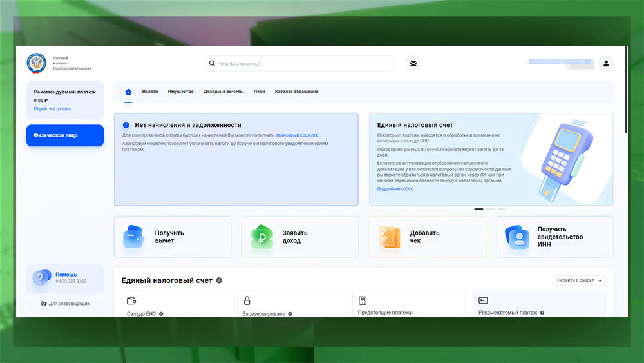Open the Помощь link
The width and height of the screenshot is (644, 363).
tap(66, 274)
